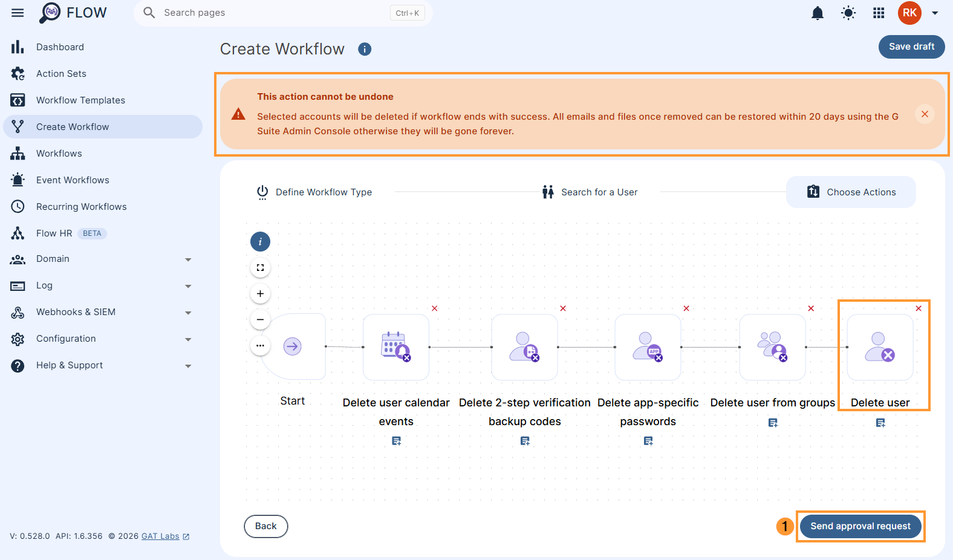Go to Define Workflow Type step
Image resolution: width=953 pixels, height=560 pixels.
click(x=314, y=192)
